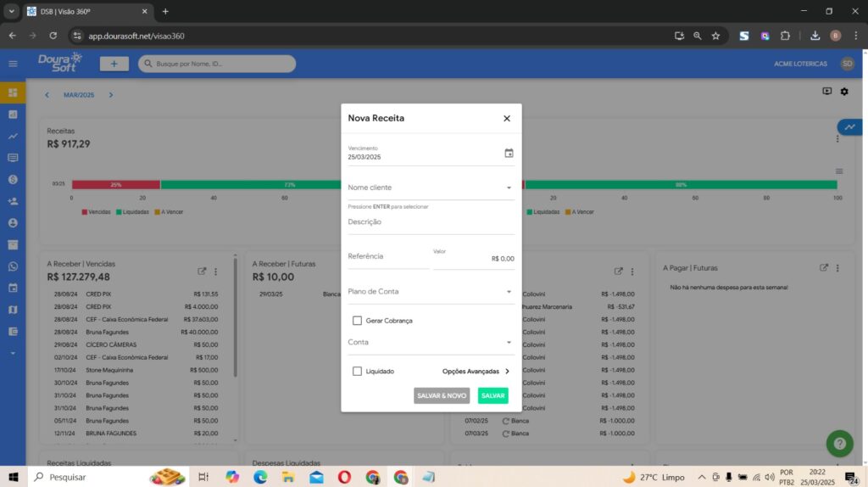Enable the Gerar Cobrança checkbox

click(358, 321)
